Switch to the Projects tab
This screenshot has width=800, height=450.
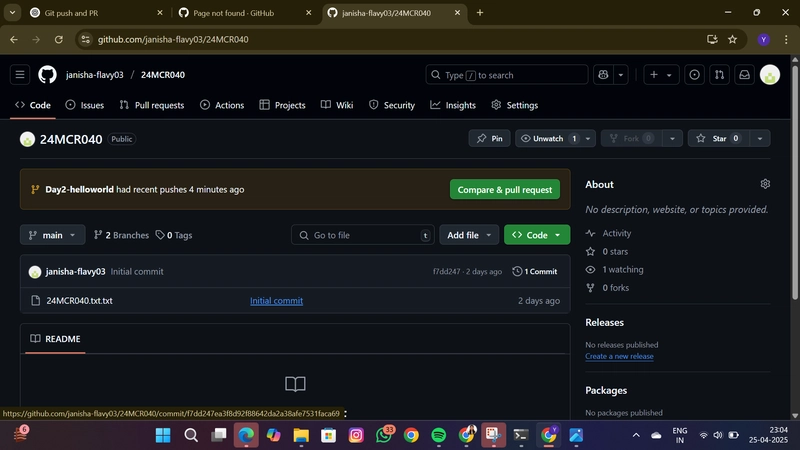pos(282,105)
